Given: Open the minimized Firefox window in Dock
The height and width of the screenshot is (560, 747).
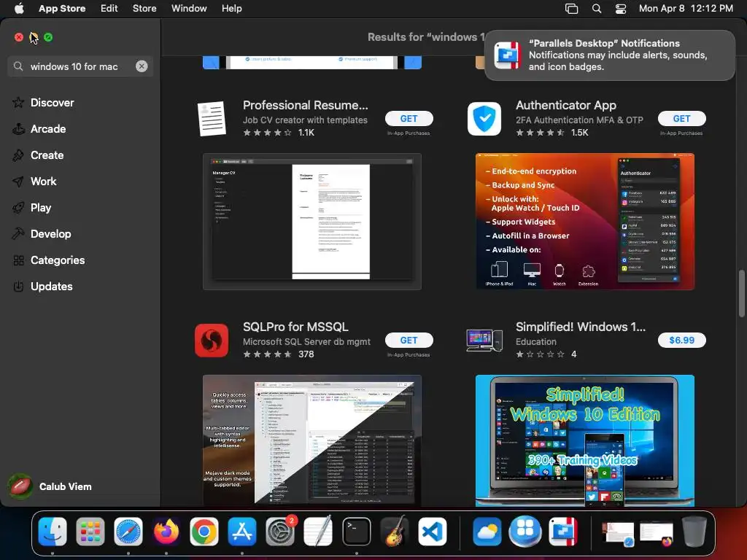Looking at the screenshot, I should pyautogui.click(x=656, y=534).
